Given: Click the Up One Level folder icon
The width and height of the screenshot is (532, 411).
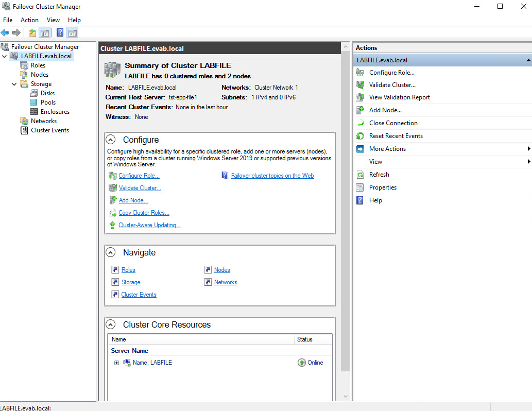Looking at the screenshot, I should click(x=32, y=33).
